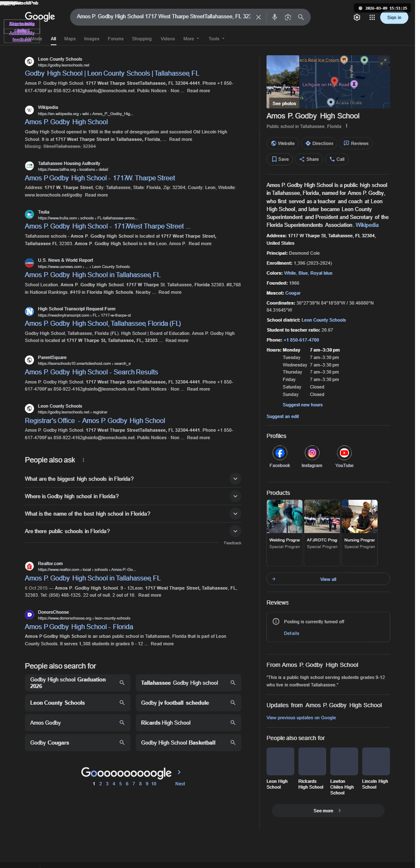Expand 'Are there public schools in Florida?'
Image resolution: width=420 pixels, height=868 pixels.
[133, 531]
